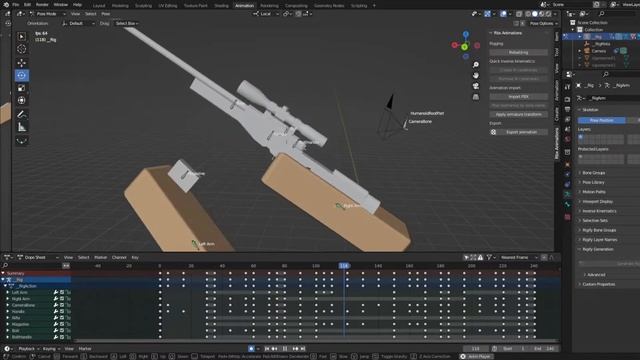Select the Cursor tool in viewport toolbar

click(x=22, y=49)
